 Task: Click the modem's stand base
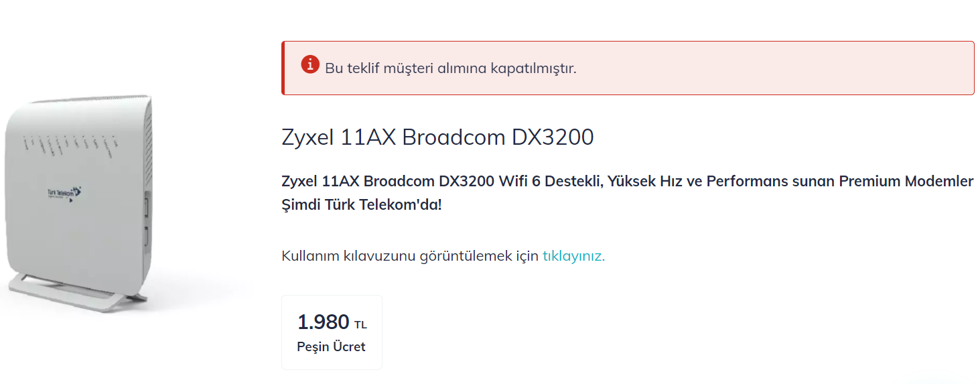tap(76, 292)
